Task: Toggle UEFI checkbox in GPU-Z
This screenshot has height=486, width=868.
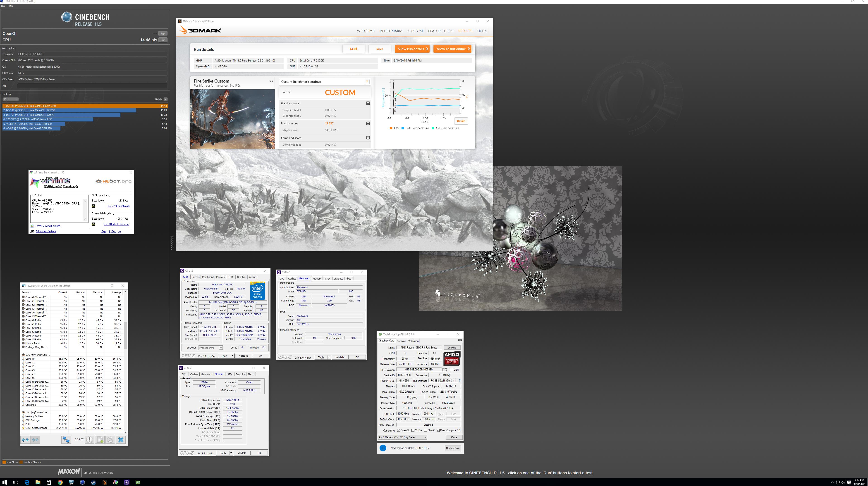Action: click(x=452, y=370)
